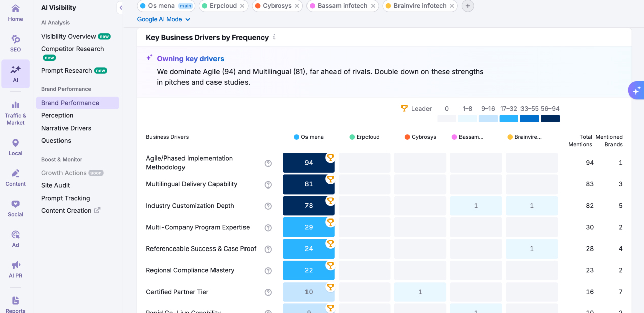This screenshot has width=644, height=313.
Task: Remove the Erpcloud competitor chip
Action: point(242,6)
